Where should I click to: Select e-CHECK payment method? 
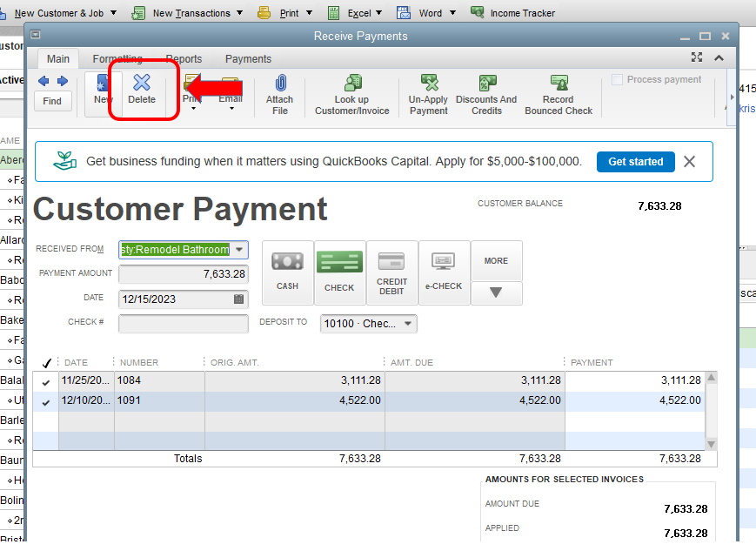click(x=444, y=272)
